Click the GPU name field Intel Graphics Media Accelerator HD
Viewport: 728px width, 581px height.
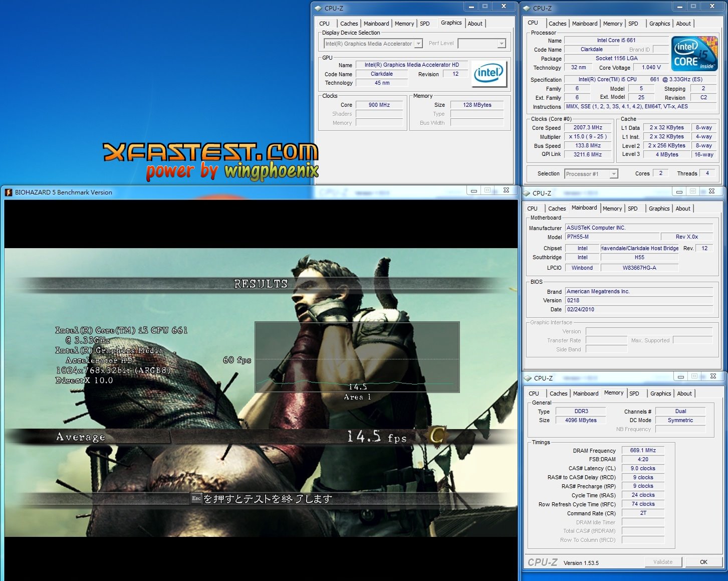click(x=411, y=65)
